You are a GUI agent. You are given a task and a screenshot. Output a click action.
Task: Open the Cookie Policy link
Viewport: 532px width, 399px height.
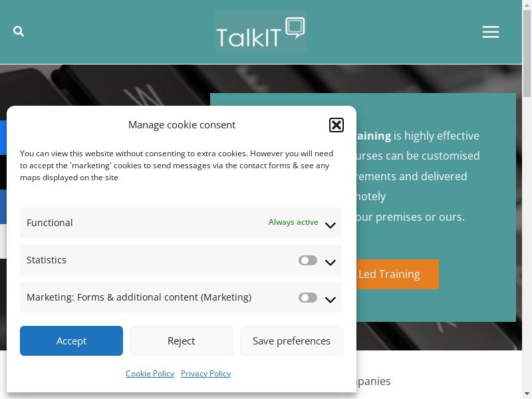pyautogui.click(x=150, y=374)
